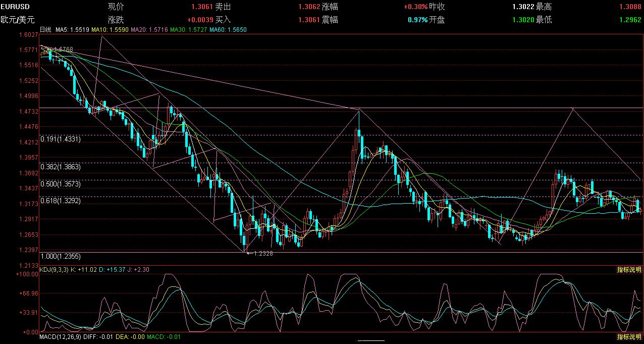Toggle the MA60: 1.5650 moving average label
644x344 pixels.
coord(225,30)
